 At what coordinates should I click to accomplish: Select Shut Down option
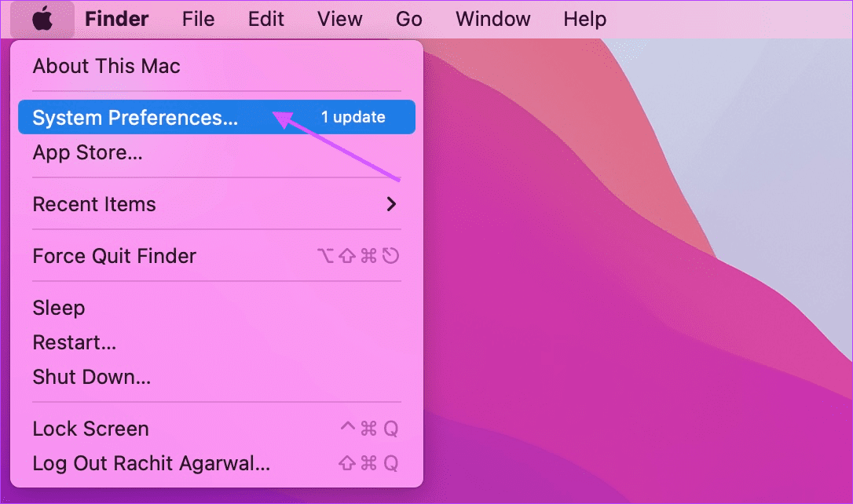click(217, 377)
